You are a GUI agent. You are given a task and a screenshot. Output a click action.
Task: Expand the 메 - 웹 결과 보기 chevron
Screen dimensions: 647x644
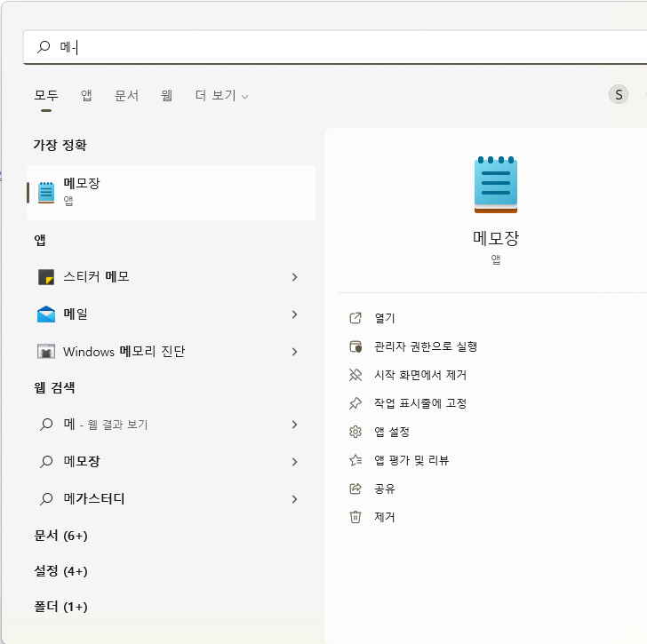(294, 425)
